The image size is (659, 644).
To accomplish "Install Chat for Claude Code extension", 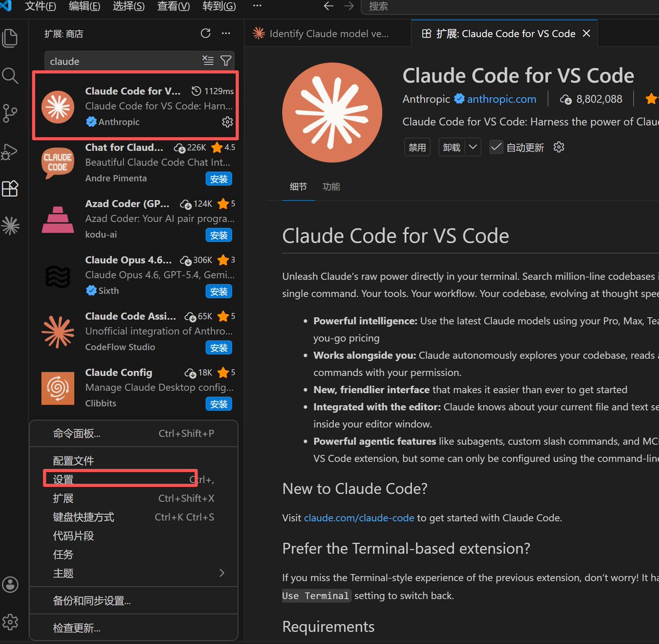I will point(219,179).
